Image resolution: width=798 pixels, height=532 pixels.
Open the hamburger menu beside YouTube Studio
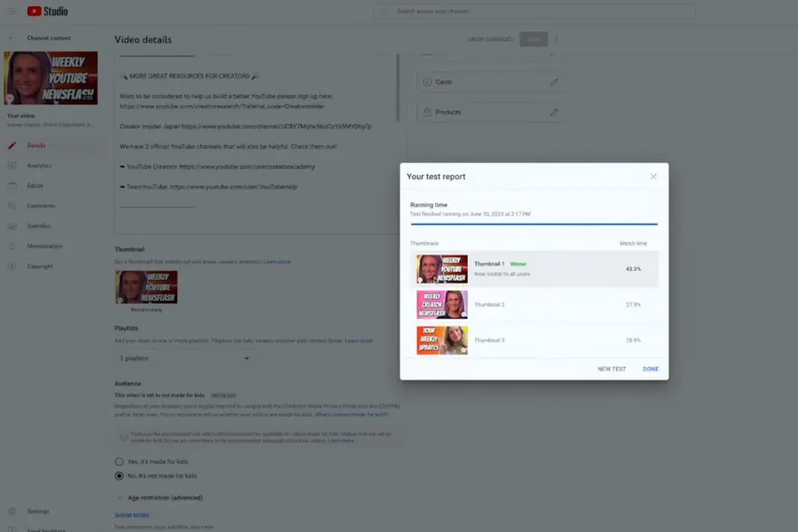pos(13,12)
